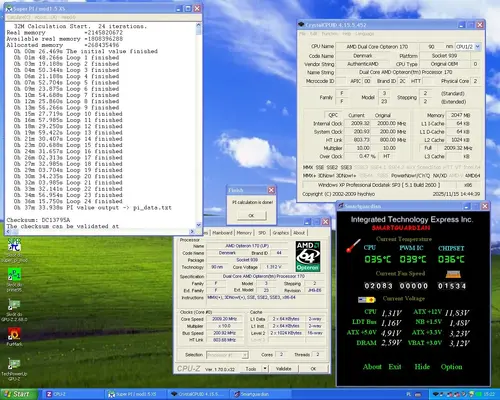The height and width of the screenshot is (400, 500).
Task: Switch to the Mainboard tab in CPU-Z
Action: (222, 233)
